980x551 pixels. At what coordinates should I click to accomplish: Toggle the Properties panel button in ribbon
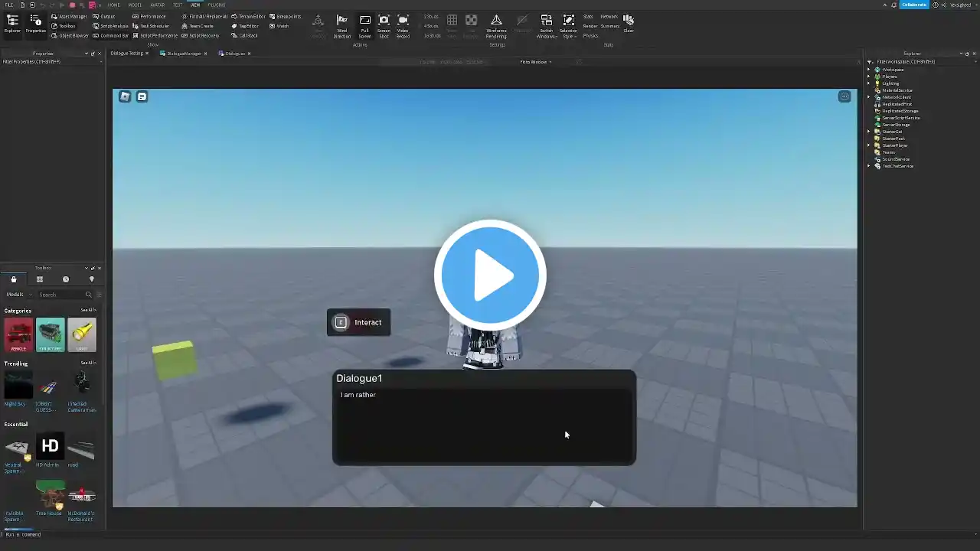[36, 24]
